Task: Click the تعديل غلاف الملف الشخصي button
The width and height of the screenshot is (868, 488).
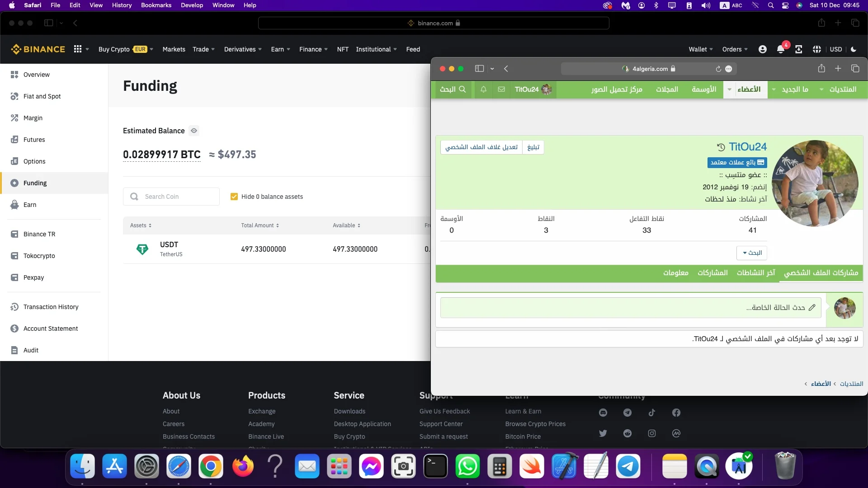Action: (x=481, y=147)
